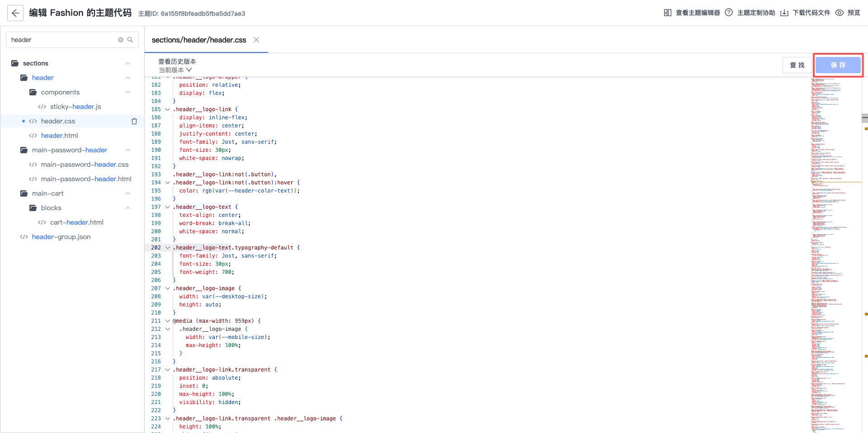Image resolution: width=868 pixels, height=433 pixels.
Task: Fold the @media block at line 211
Action: 168,321
